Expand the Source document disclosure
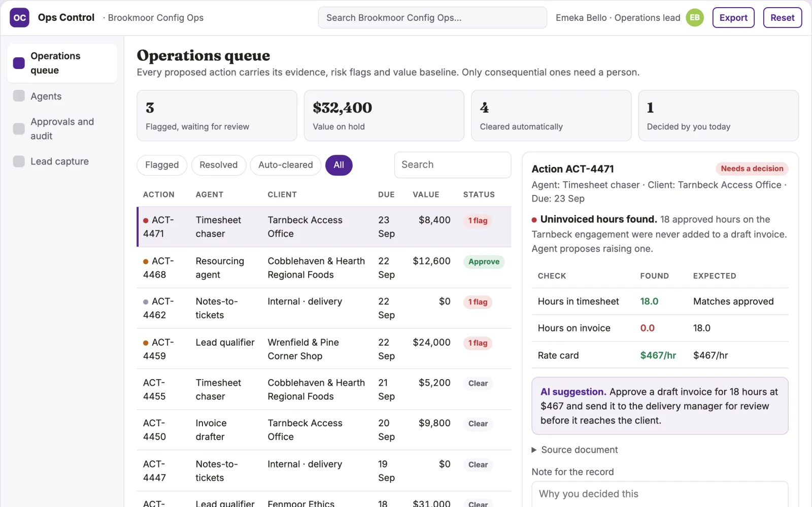The height and width of the screenshot is (507, 812). [x=574, y=450]
